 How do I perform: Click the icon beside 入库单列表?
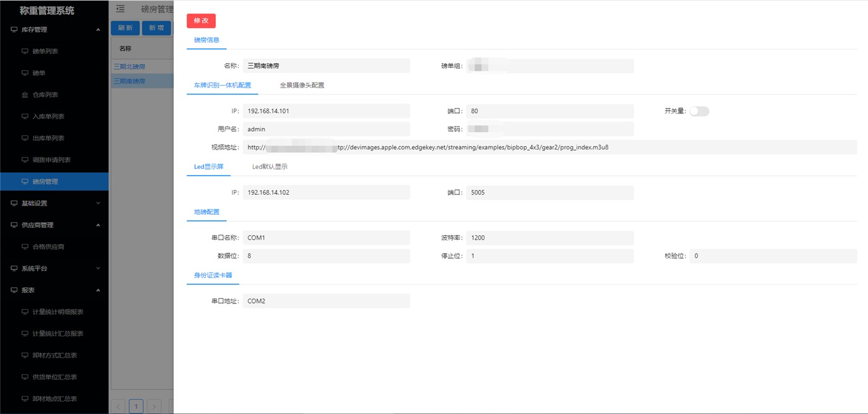pos(25,117)
